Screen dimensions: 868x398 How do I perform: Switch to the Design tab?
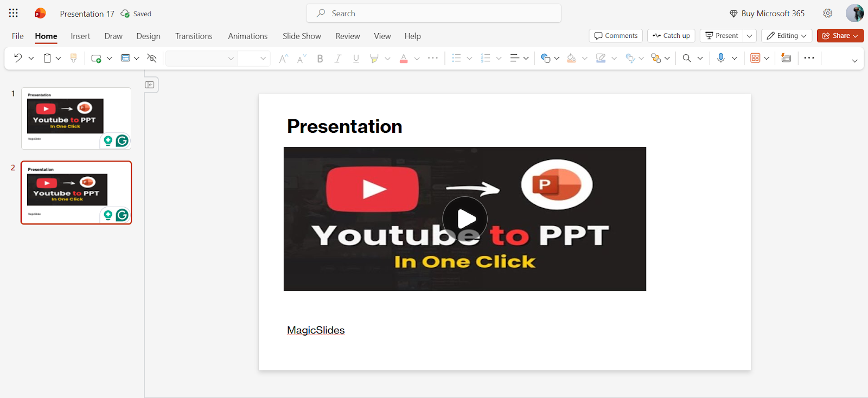pos(149,36)
